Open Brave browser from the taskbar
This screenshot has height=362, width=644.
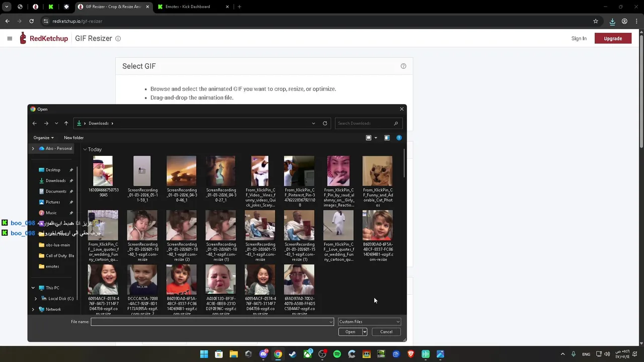pos(411,354)
